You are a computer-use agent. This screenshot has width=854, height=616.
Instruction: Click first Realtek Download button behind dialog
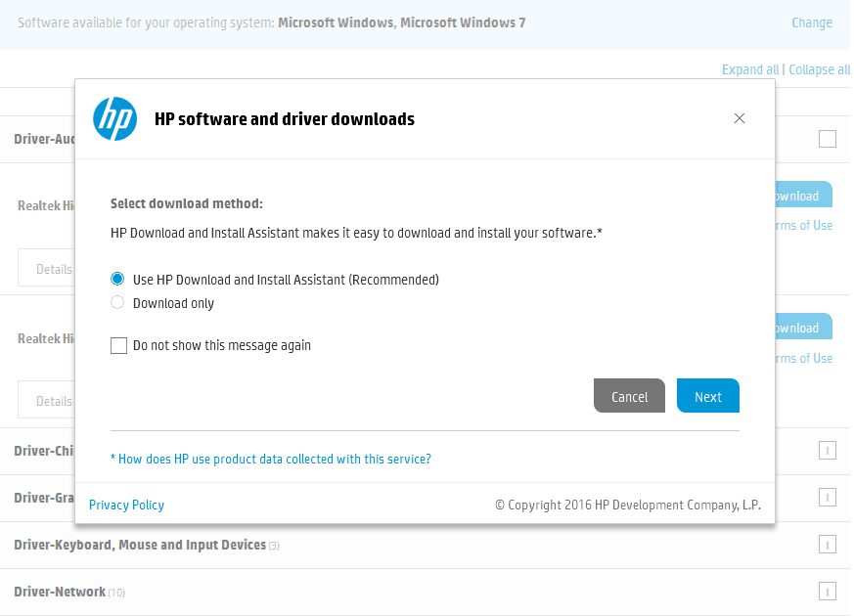804,195
